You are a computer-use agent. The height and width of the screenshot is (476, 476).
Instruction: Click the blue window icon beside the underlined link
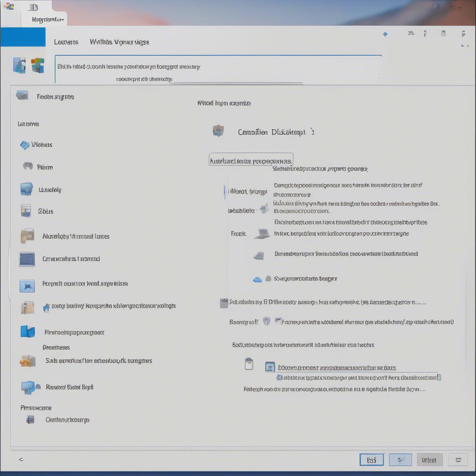click(x=270, y=367)
